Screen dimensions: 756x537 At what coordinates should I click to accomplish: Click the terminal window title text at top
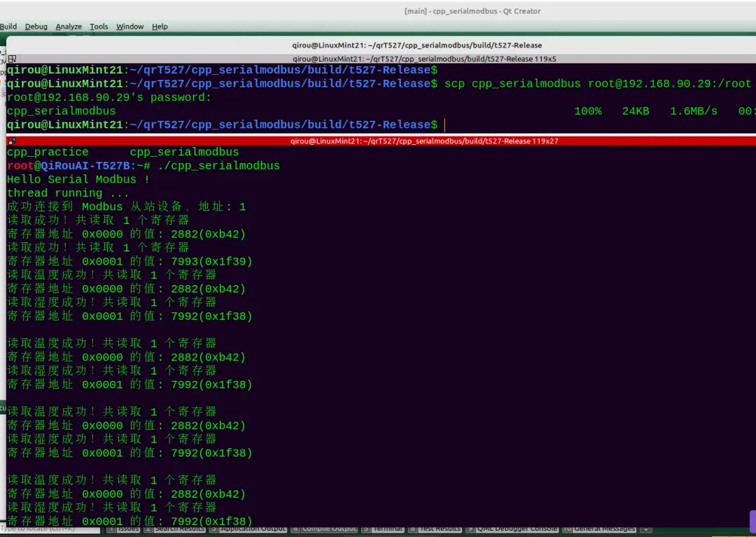(417, 45)
